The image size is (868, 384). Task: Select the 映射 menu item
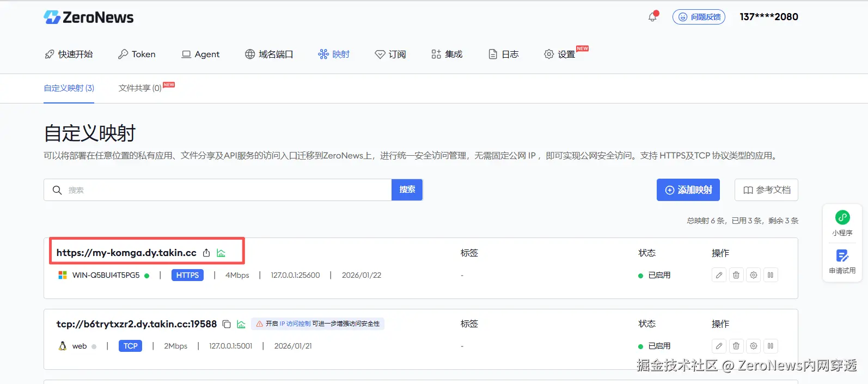(334, 54)
